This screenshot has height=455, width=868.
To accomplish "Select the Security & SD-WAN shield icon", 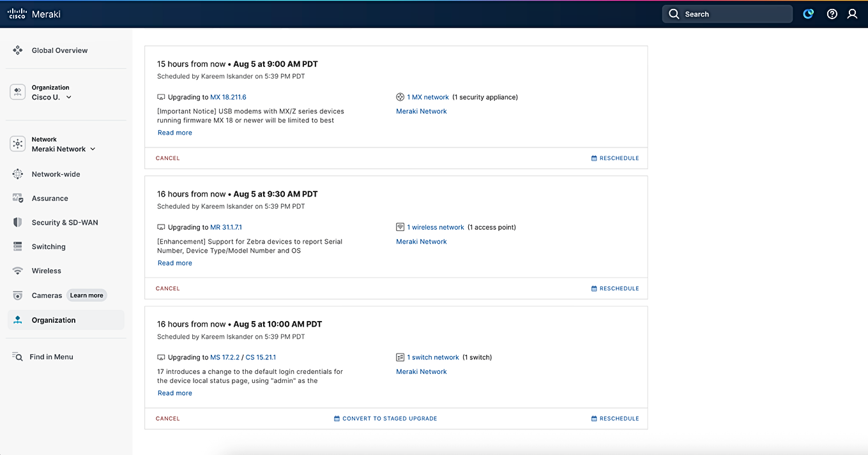I will click(x=17, y=222).
